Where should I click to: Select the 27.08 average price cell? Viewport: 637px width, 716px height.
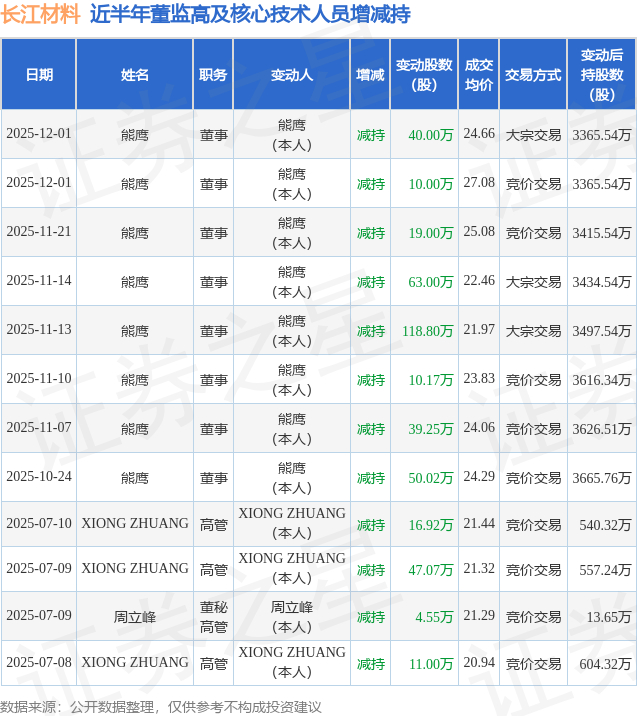pos(479,182)
